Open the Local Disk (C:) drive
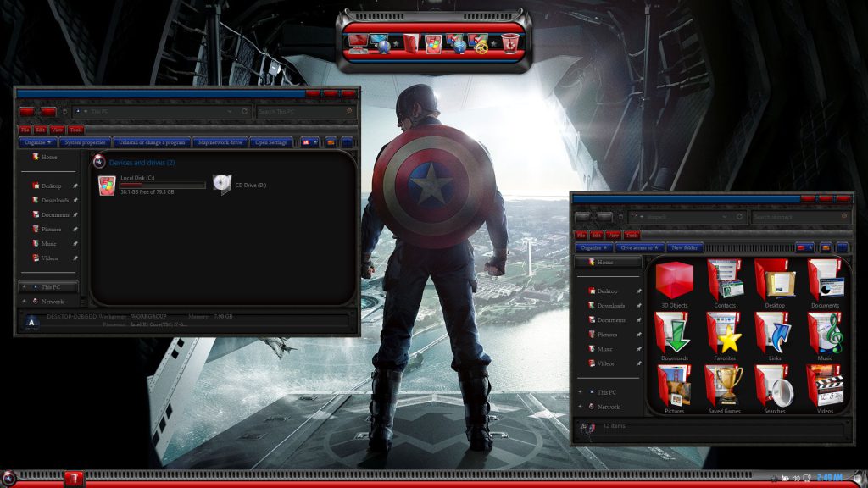This screenshot has width=868, height=488. (107, 184)
